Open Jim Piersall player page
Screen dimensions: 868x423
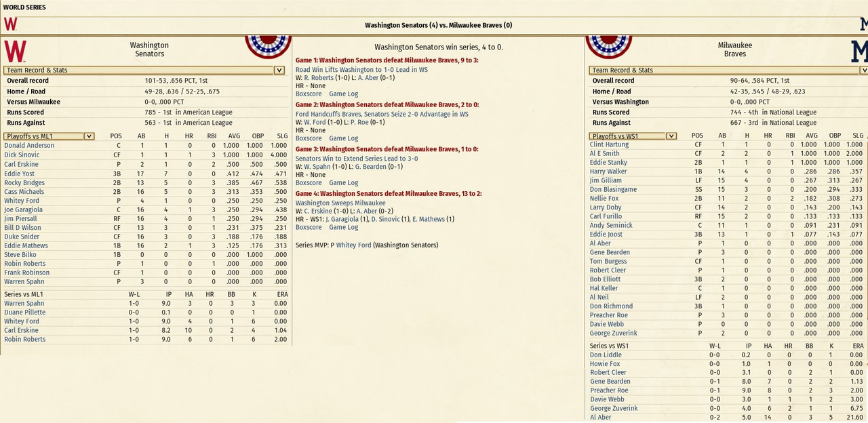coord(21,219)
